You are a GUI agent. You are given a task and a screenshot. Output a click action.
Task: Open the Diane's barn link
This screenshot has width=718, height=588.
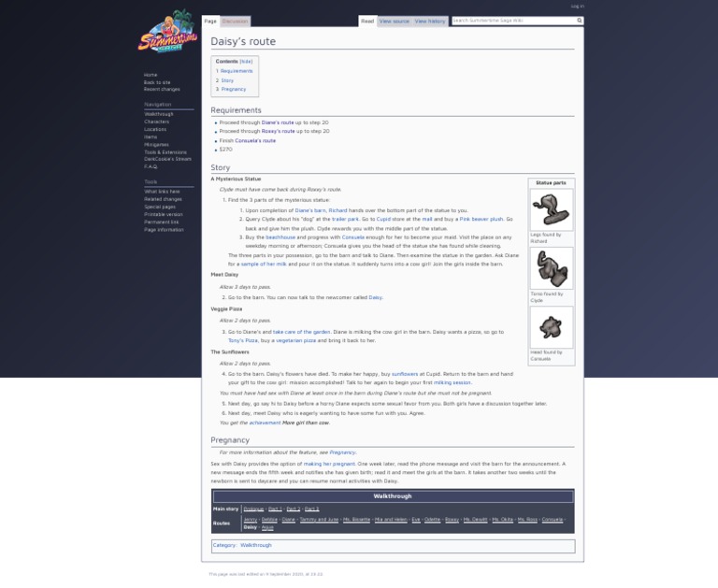(x=310, y=210)
